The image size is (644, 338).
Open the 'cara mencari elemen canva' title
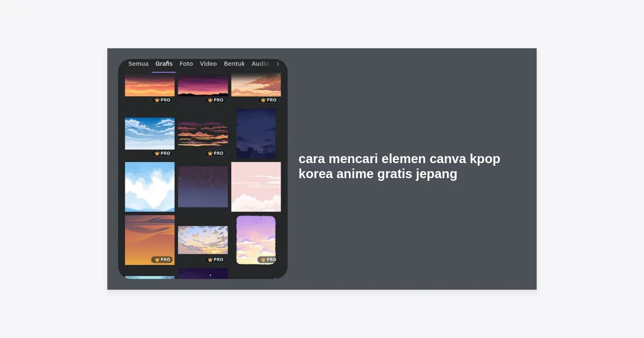pos(399,167)
